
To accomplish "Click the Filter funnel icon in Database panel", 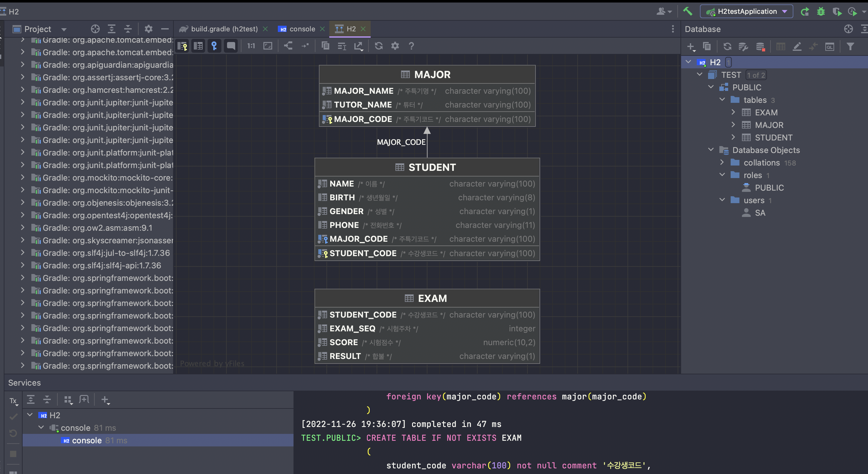I will (x=850, y=47).
